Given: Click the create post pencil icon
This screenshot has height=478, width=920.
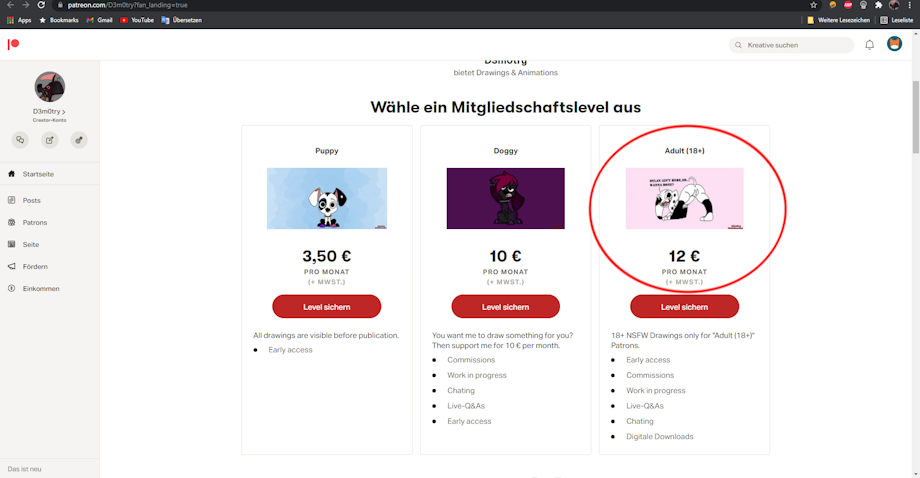Looking at the screenshot, I should [x=50, y=140].
